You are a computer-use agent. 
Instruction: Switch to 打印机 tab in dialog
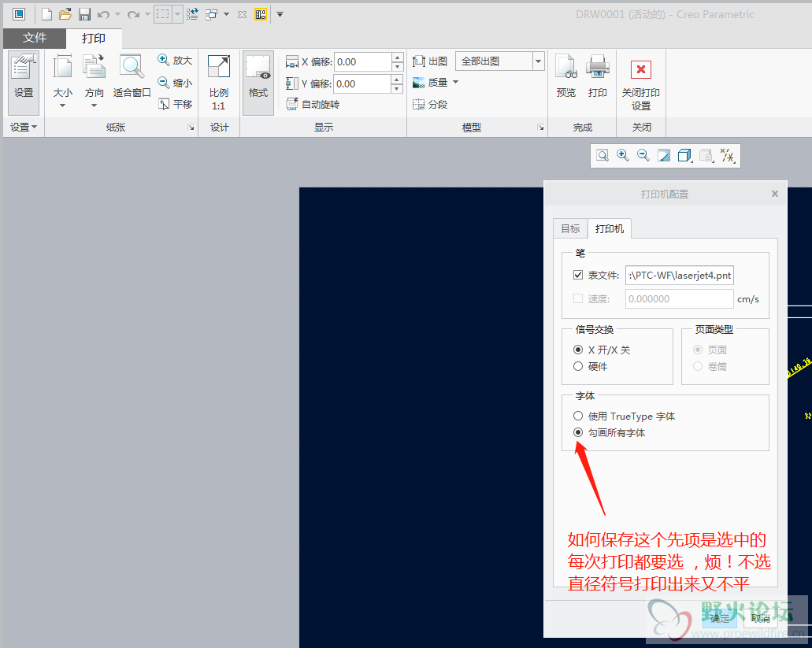click(610, 229)
